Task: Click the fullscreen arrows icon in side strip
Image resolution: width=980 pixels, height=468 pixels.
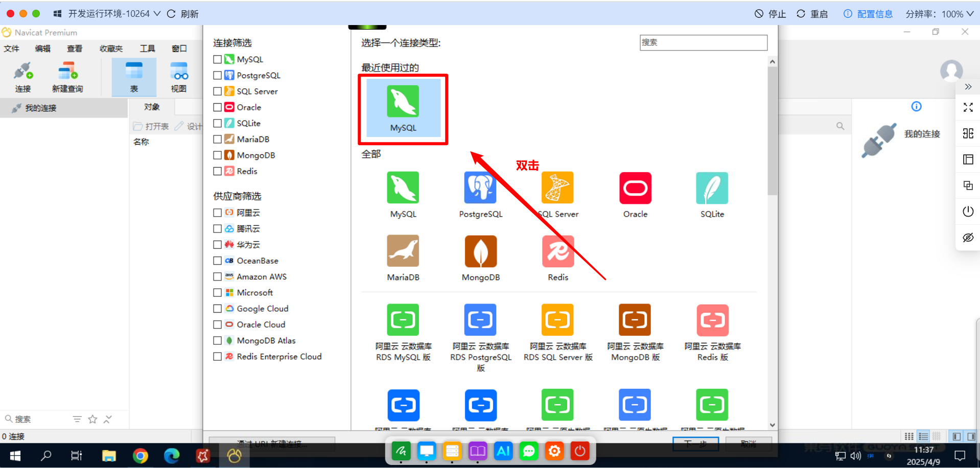Action: tap(968, 107)
